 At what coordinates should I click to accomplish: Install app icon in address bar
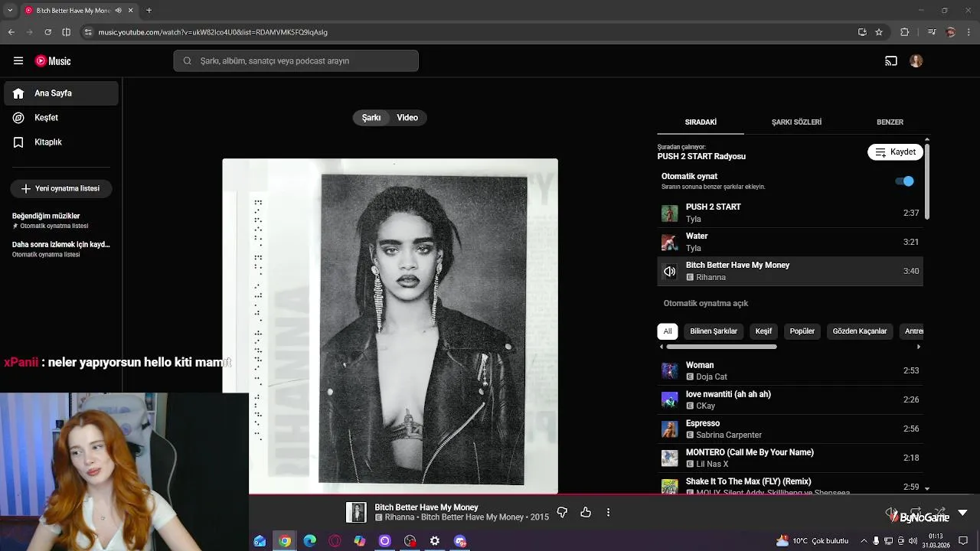(x=862, y=32)
